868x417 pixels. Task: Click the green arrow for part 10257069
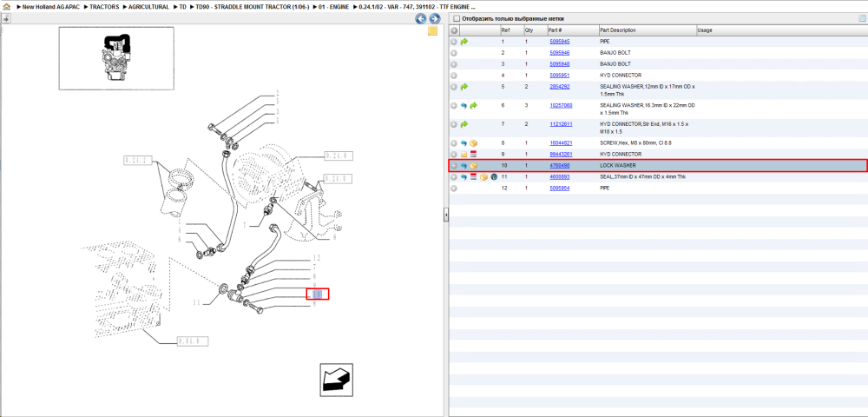pos(473,105)
